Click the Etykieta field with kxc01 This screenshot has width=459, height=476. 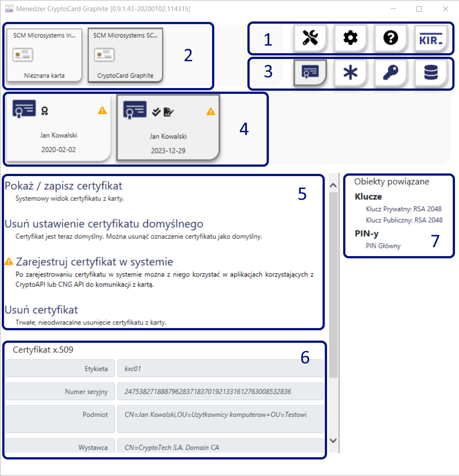tap(220, 369)
